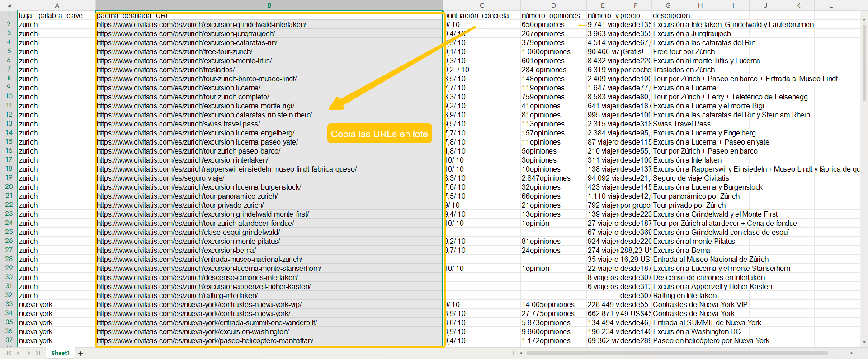868x359 pixels.
Task: Select row 1 header
Action: pos(9,15)
